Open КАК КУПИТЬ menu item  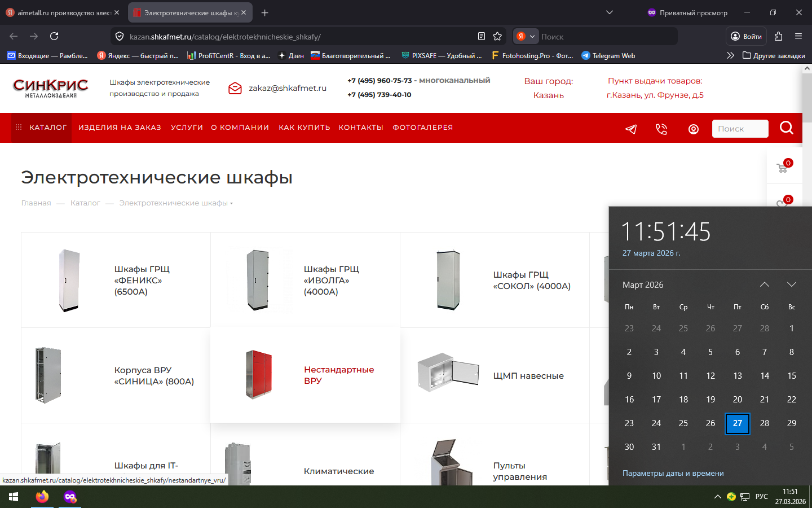(304, 128)
